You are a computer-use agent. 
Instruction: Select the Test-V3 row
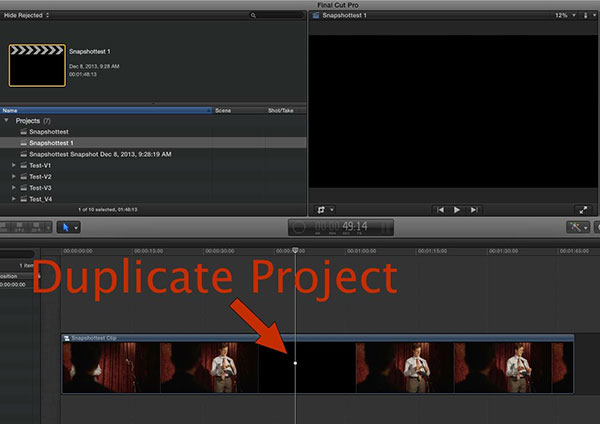click(x=153, y=188)
